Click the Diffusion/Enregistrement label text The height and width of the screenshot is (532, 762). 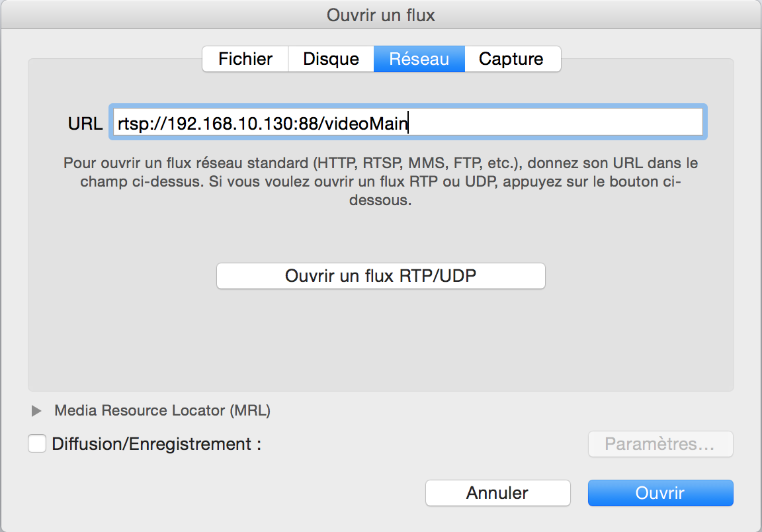click(x=156, y=444)
